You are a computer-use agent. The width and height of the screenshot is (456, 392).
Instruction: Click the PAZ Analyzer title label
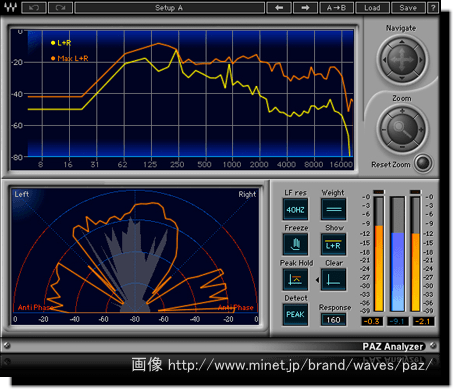393,347
